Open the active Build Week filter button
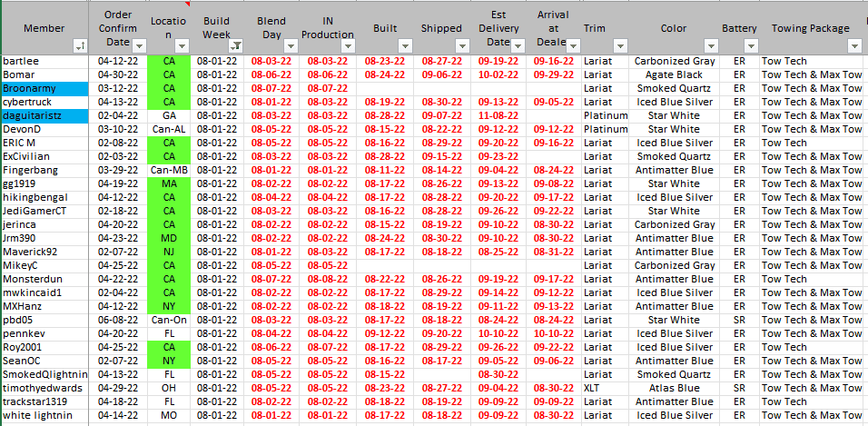 (235, 45)
